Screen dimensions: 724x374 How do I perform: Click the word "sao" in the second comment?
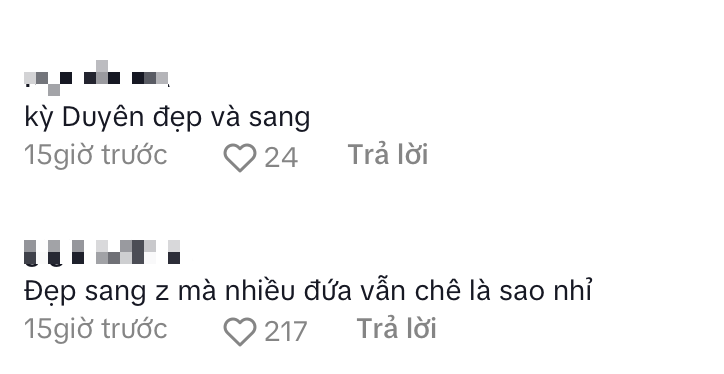coord(519,292)
